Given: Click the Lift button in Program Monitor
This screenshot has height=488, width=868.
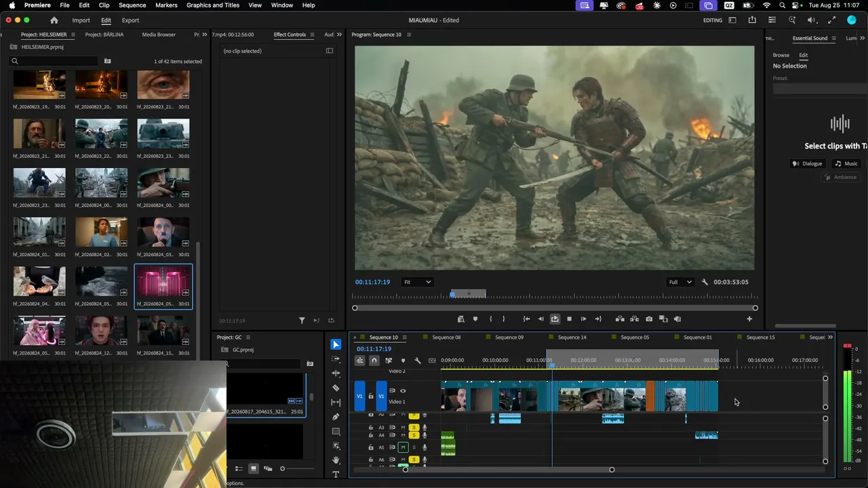Looking at the screenshot, I should [620, 319].
